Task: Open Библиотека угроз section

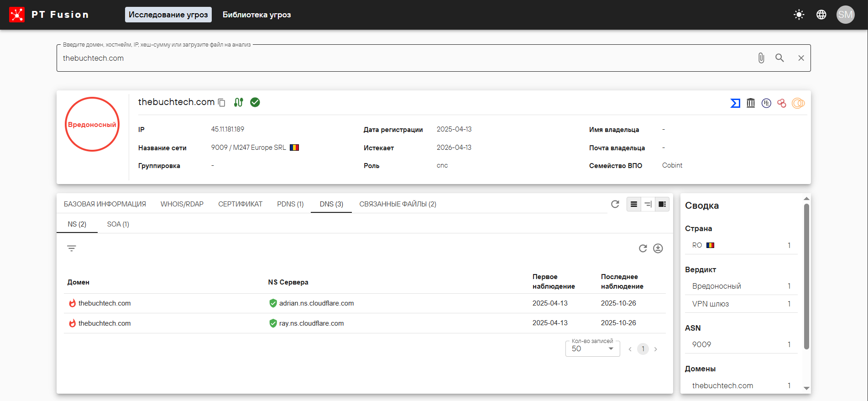Action: 256,15
